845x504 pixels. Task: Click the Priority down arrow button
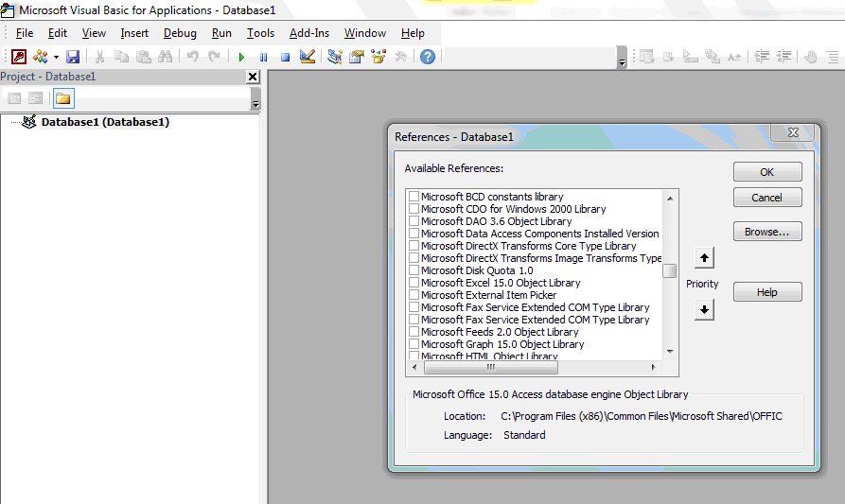click(704, 309)
